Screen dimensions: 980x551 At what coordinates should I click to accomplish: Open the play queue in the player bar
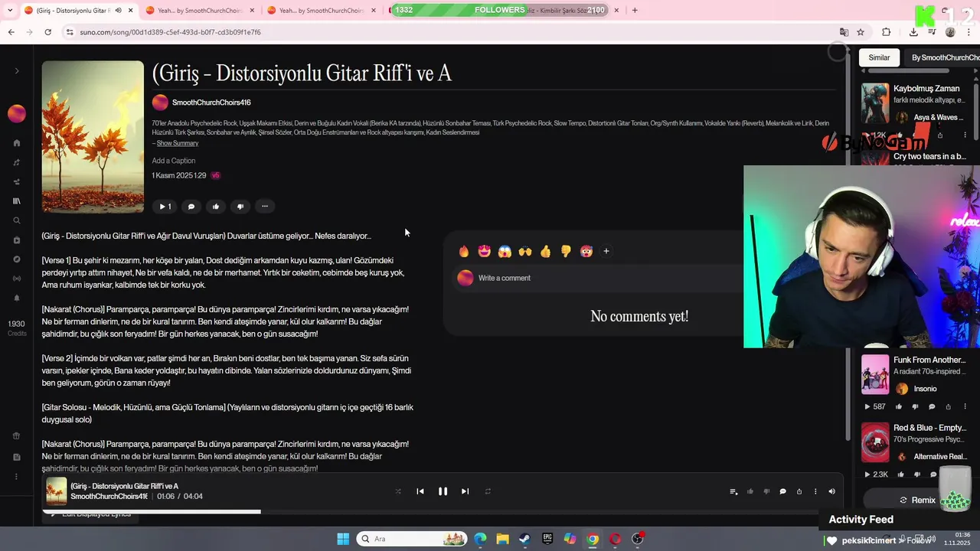733,491
